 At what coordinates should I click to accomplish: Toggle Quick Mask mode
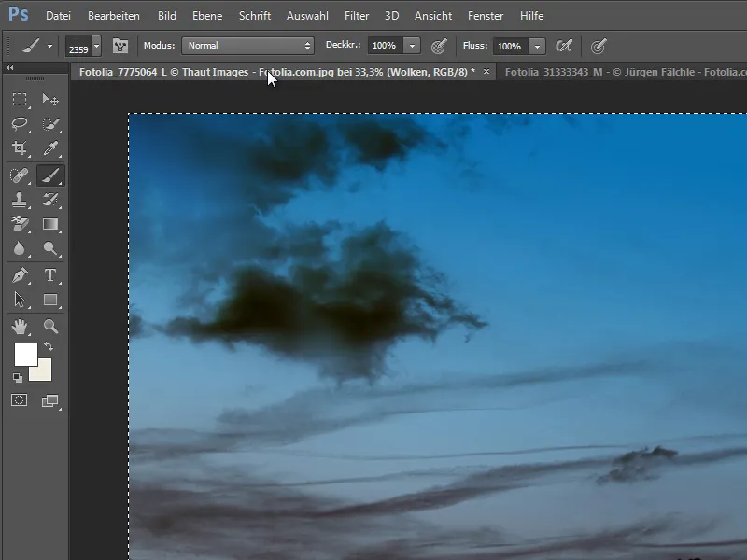pos(20,400)
